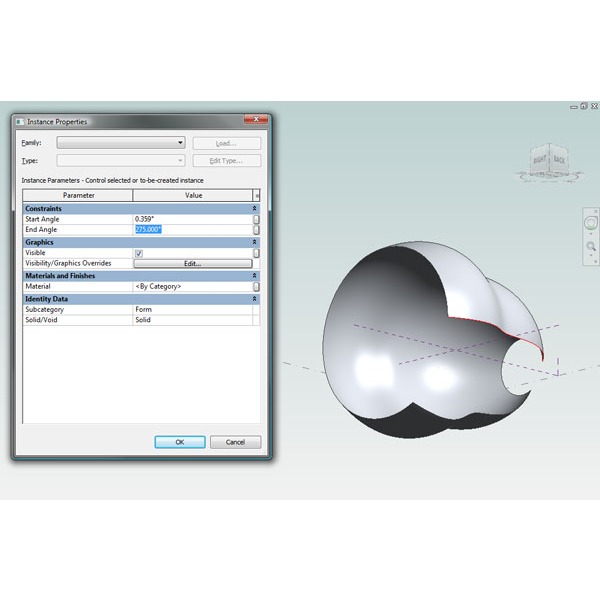This screenshot has height=600, width=600.
Task: Collapse the Graphics section
Action: (x=254, y=242)
